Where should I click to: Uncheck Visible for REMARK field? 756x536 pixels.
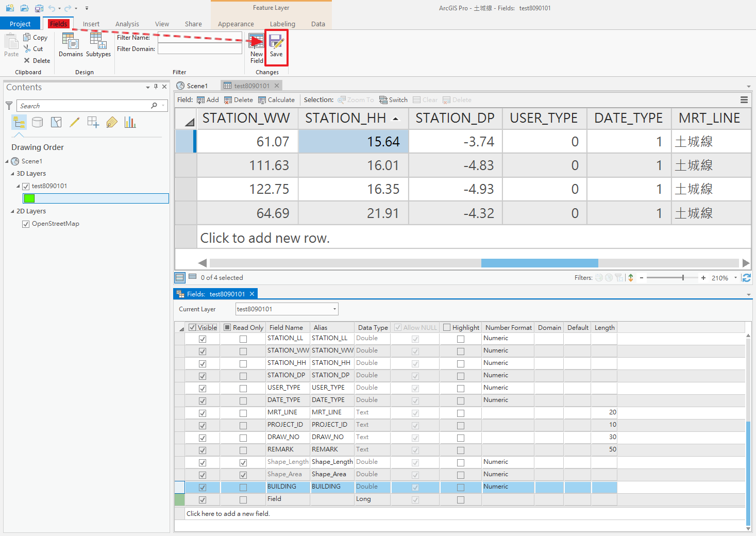(x=203, y=450)
